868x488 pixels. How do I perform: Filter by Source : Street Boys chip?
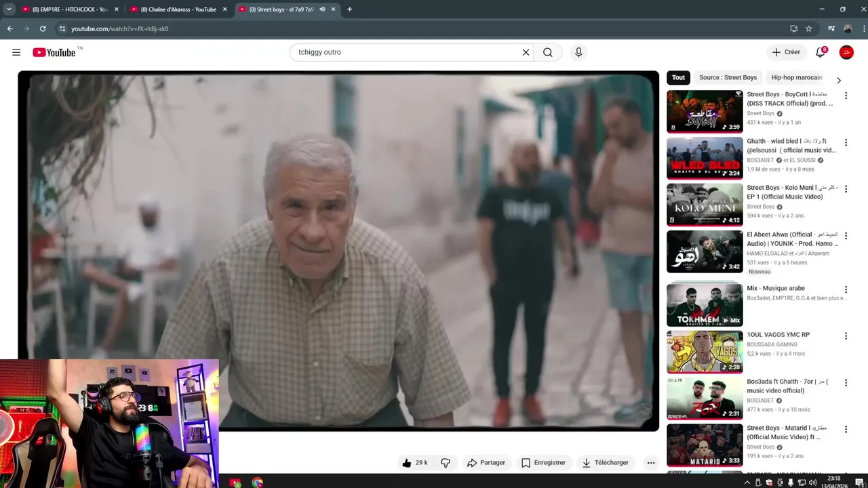[728, 77]
